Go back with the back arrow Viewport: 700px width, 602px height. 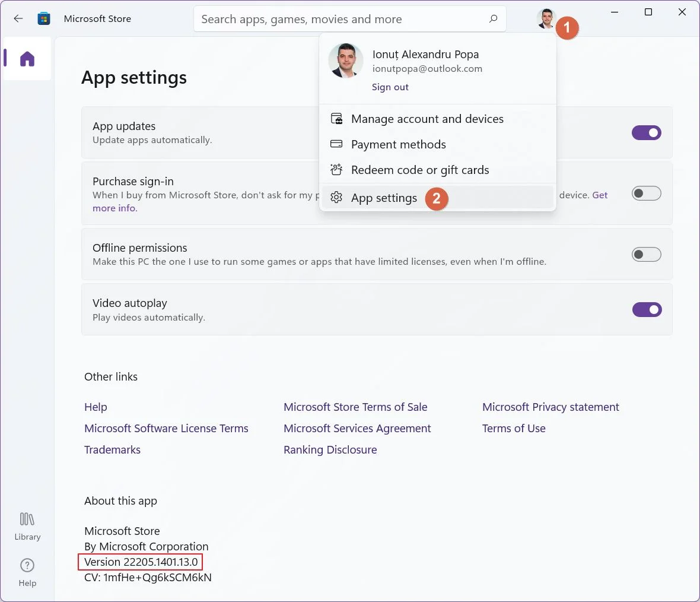pos(18,19)
